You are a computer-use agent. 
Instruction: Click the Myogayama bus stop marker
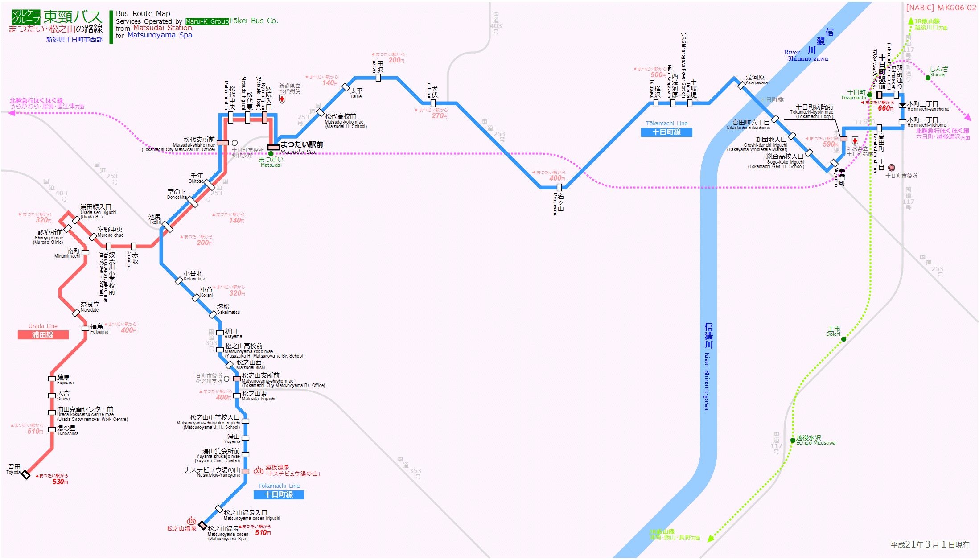559,188
